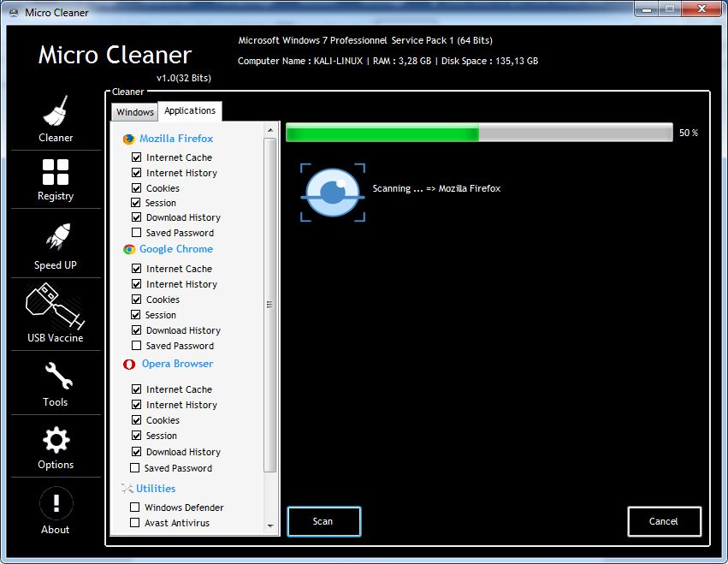
Task: Click the Google Chrome logo icon
Action: coord(129,250)
